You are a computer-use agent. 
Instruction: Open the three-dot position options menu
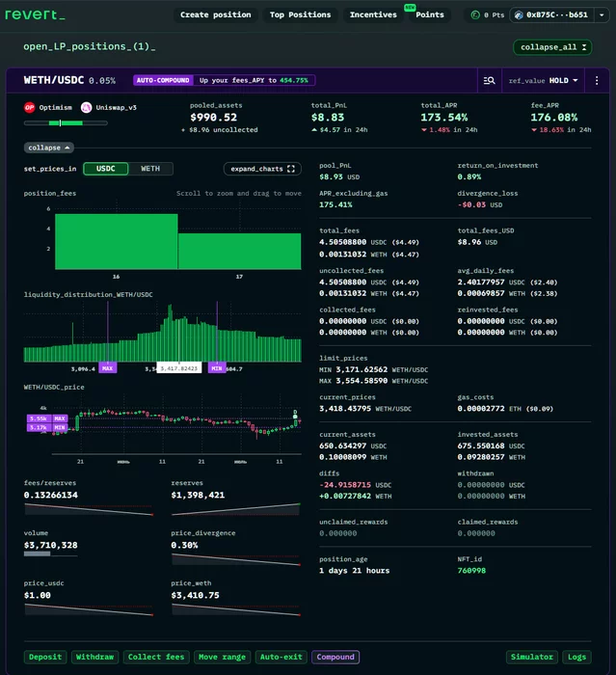(x=597, y=80)
